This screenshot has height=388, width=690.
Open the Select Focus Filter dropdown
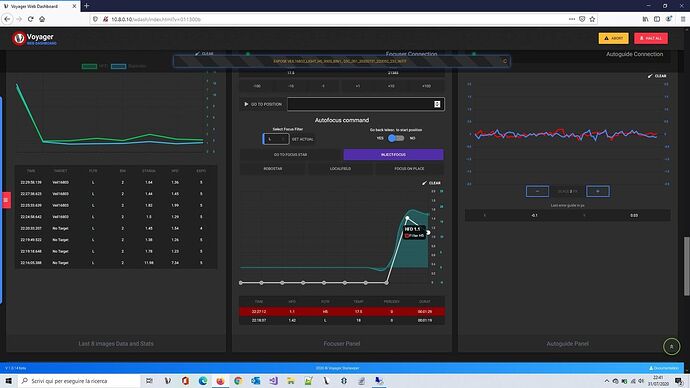coord(276,139)
